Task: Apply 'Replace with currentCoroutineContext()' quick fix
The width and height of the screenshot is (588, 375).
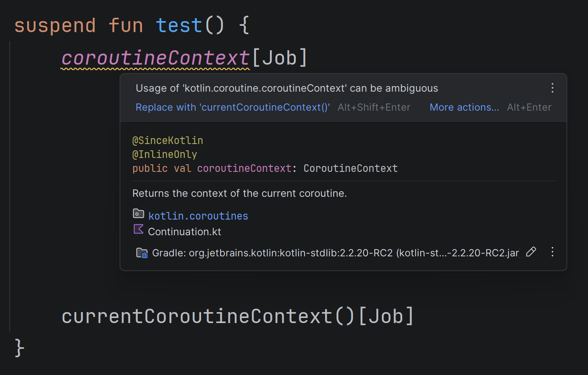Action: click(x=232, y=107)
